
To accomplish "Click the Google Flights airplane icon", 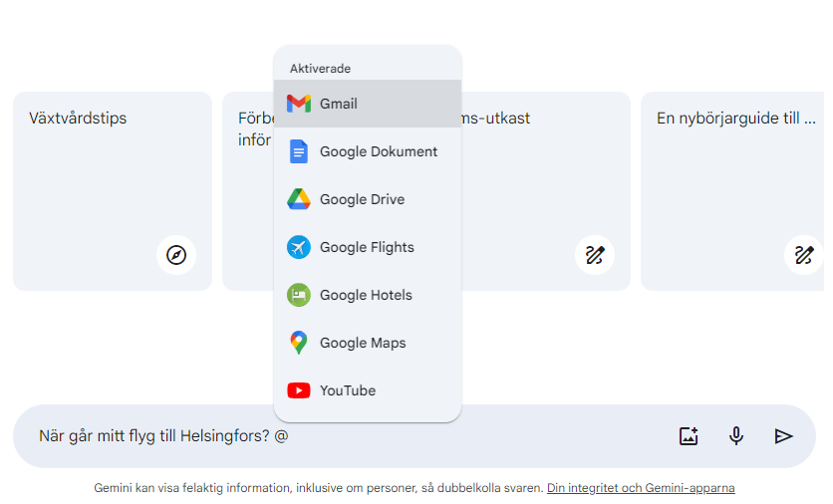I will pos(299,247).
